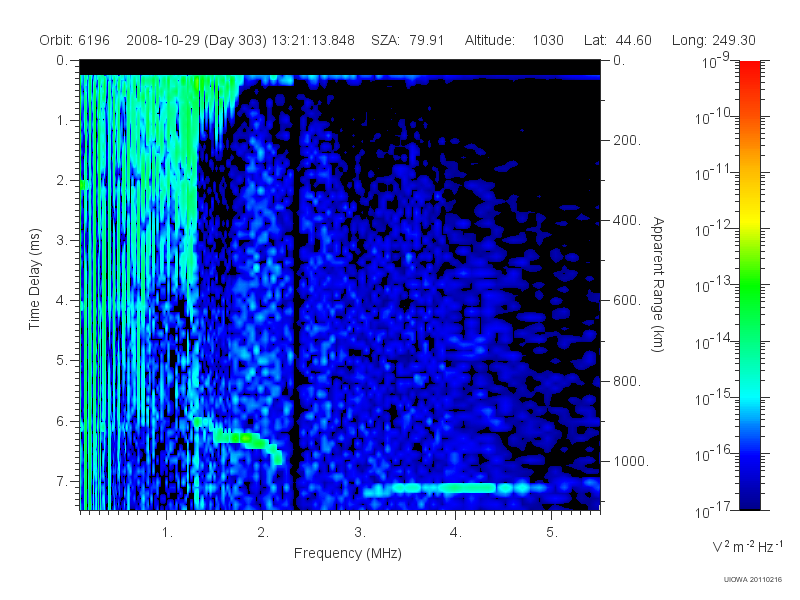Click the bright curved echo near 2 MHz
Viewport: 800px width, 600px height.
[x=240, y=438]
